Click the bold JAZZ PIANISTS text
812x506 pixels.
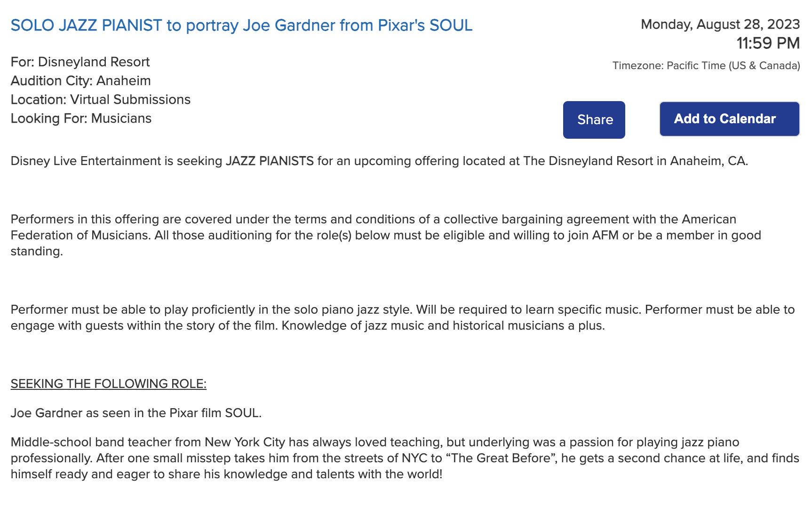click(x=270, y=161)
